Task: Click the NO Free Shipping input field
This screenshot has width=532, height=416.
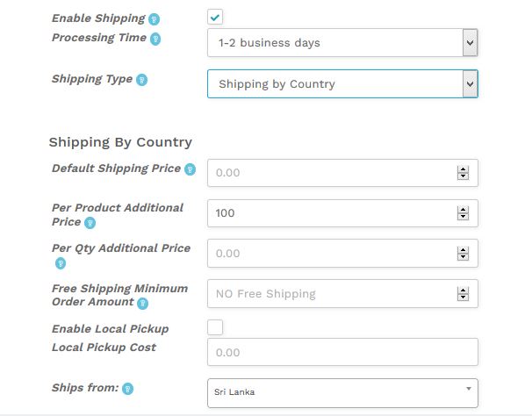Action: click(342, 293)
